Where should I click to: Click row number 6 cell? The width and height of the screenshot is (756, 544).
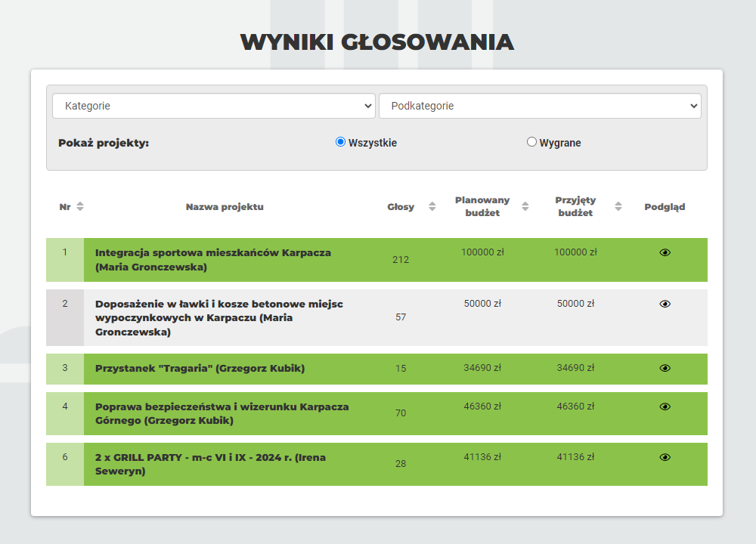click(x=65, y=464)
